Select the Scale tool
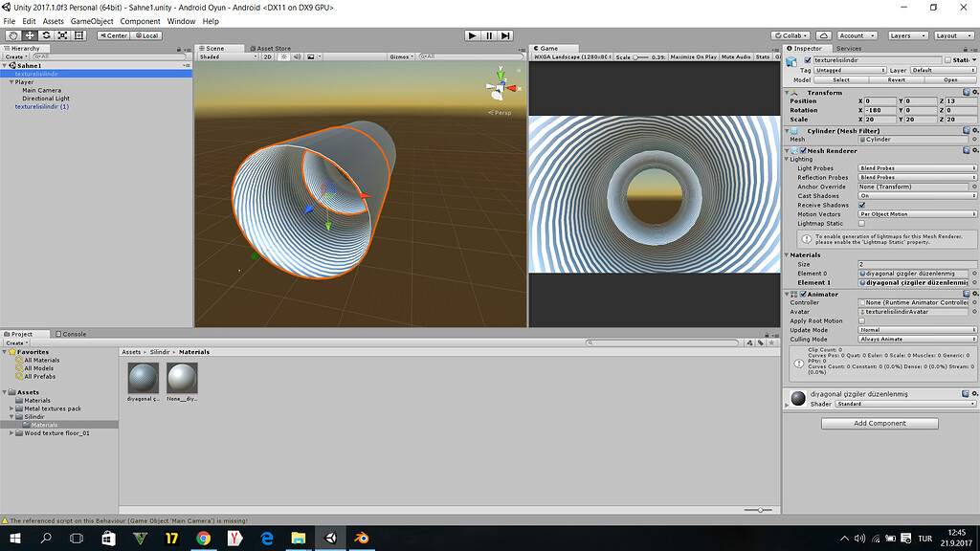980x551 pixels. point(63,34)
